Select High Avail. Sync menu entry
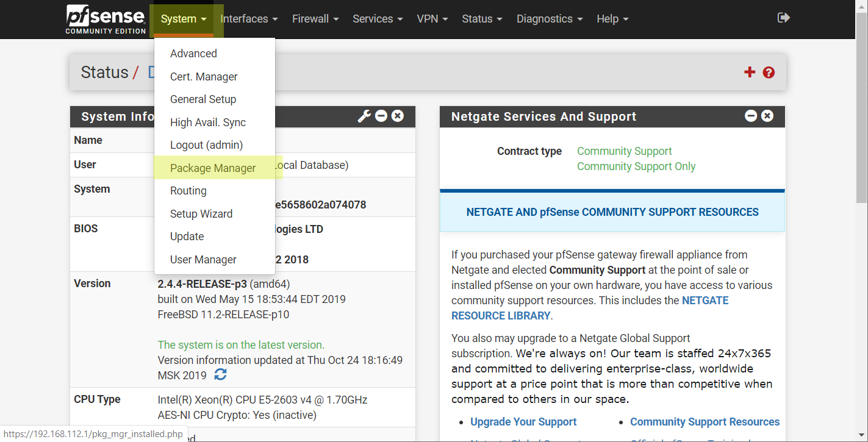This screenshot has height=442, width=868. coord(215,123)
